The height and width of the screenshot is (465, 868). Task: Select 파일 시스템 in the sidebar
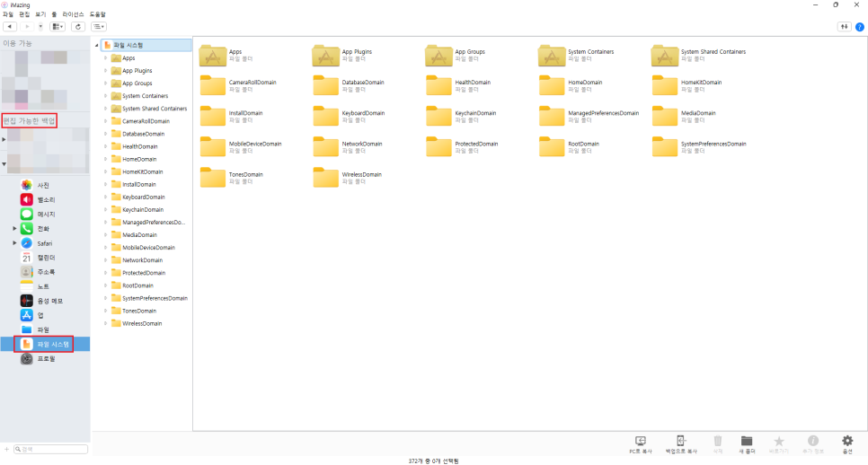[44, 344]
